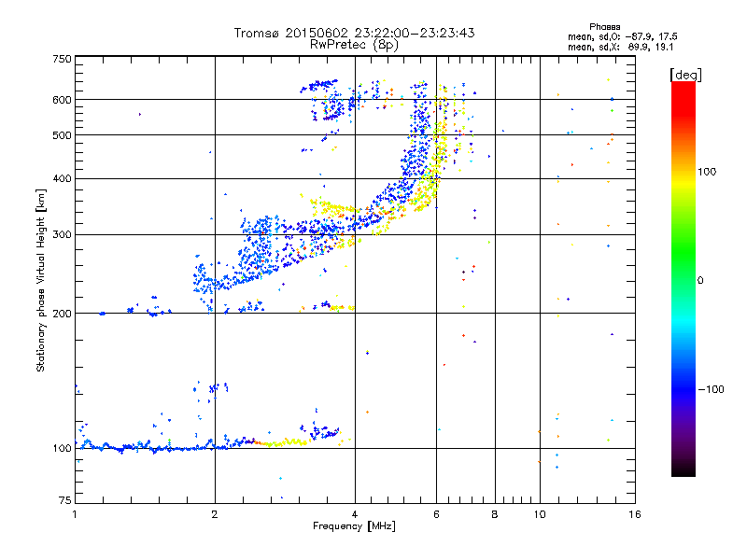Click the '[deg]' colorbar unit label

(x=686, y=75)
